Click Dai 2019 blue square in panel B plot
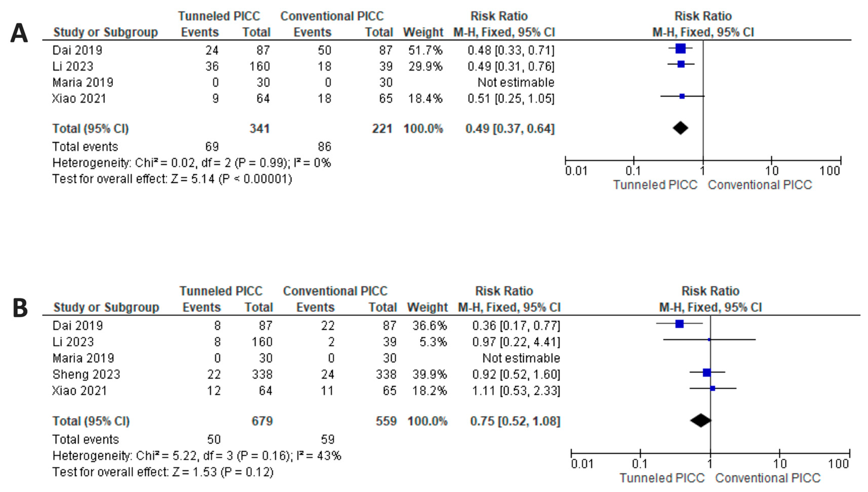Screen dimensions: 868x492 [679, 324]
